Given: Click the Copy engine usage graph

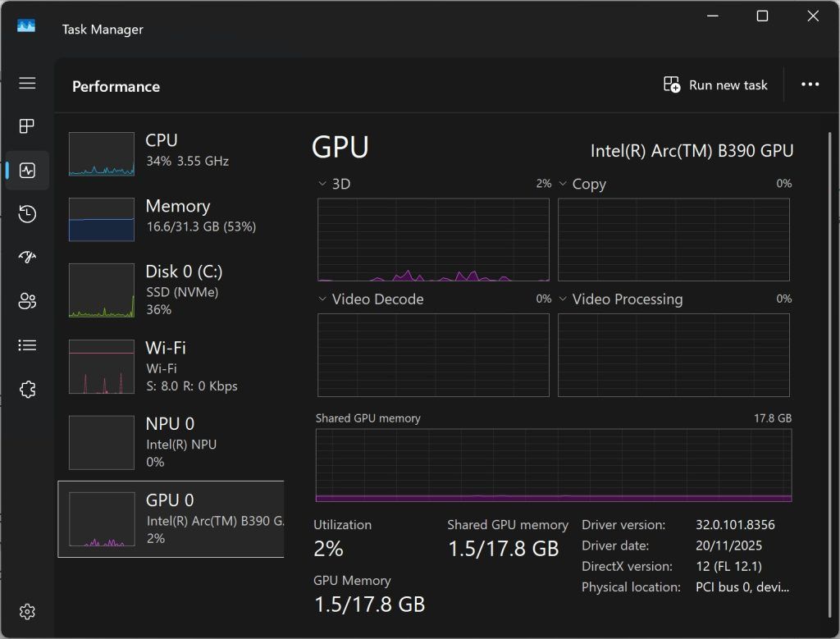Looking at the screenshot, I should (673, 240).
